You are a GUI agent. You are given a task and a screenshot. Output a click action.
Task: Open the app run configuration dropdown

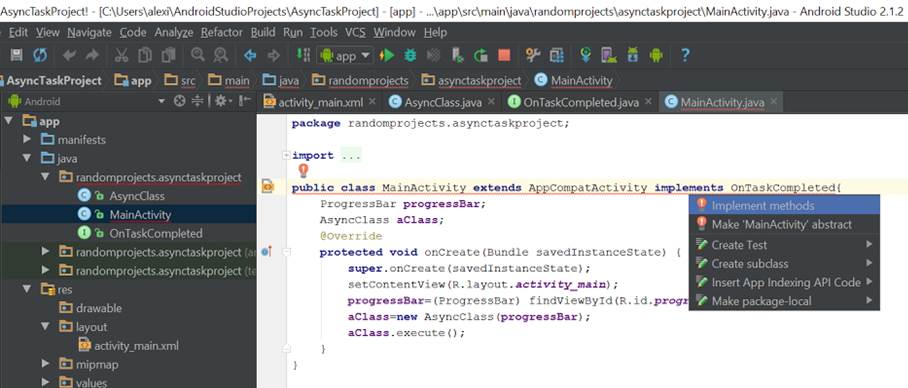[345, 56]
